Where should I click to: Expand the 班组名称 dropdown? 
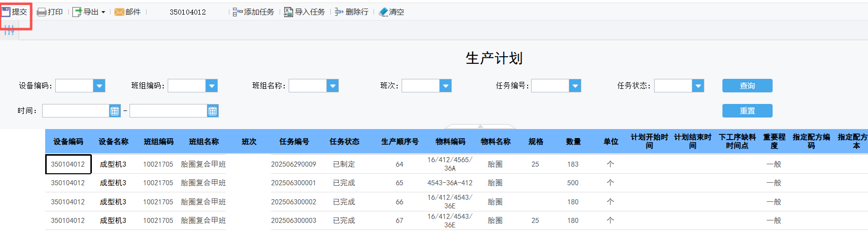pyautogui.click(x=332, y=86)
